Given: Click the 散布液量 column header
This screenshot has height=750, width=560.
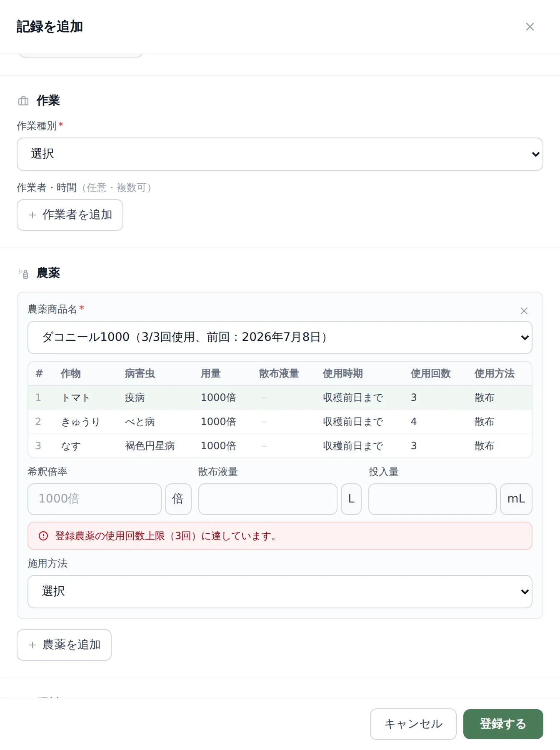Looking at the screenshot, I should coord(279,374).
